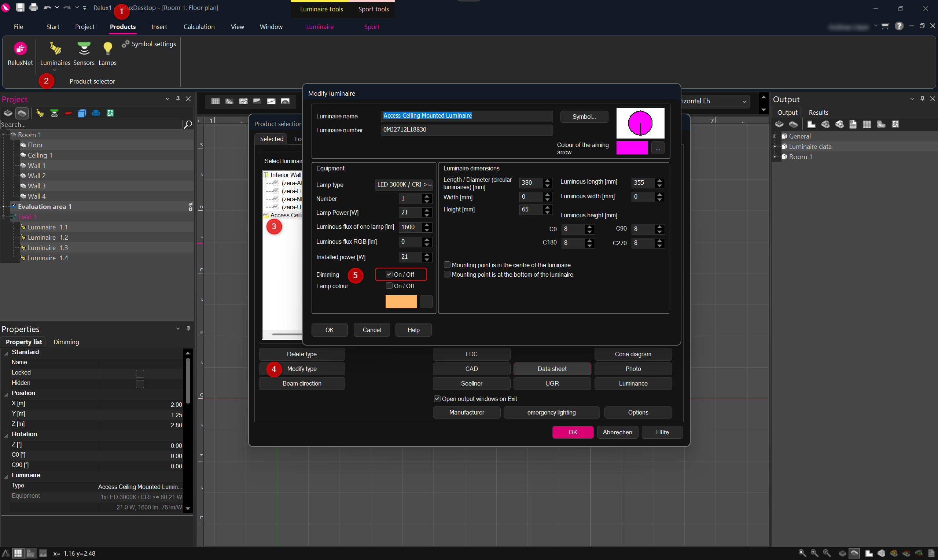Viewport: 938px width, 560px height.
Task: Click the pushpin icon of the Output panel
Action: coord(922,99)
